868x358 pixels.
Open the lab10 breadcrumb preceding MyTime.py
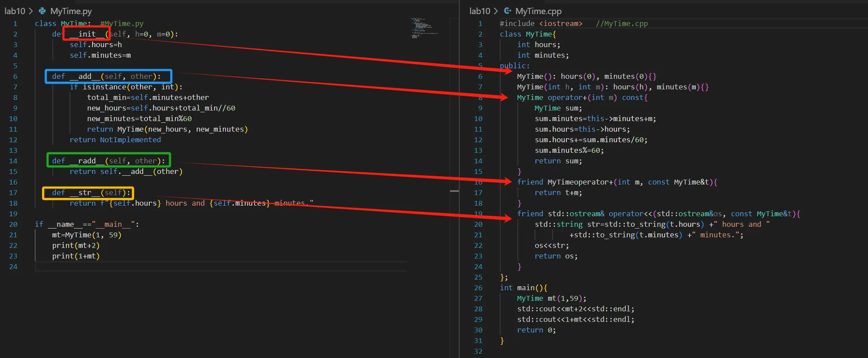[x=15, y=11]
